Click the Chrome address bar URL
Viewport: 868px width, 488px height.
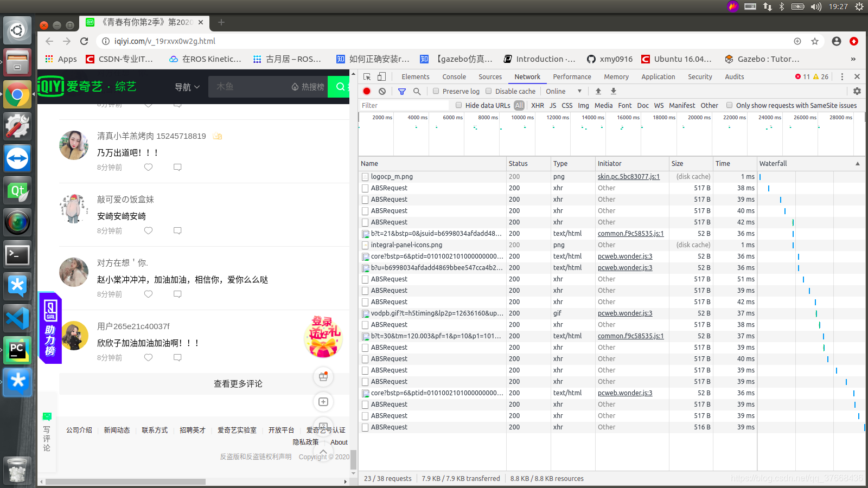click(165, 41)
